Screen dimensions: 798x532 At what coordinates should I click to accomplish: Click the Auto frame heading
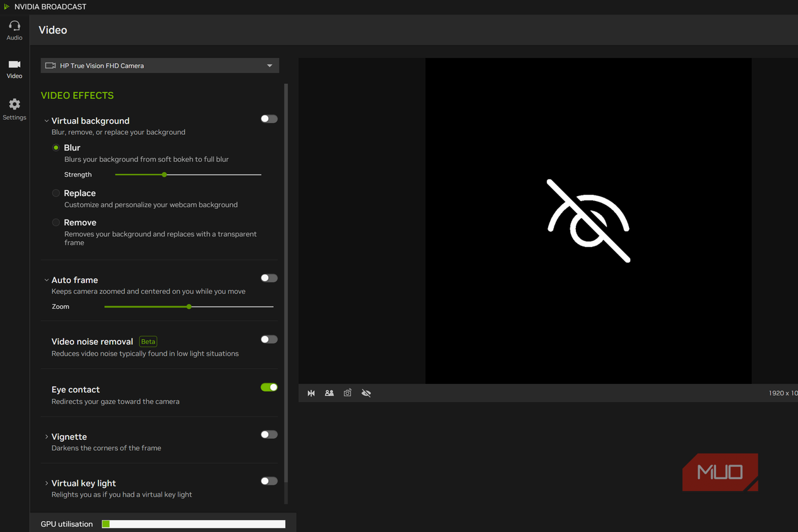tap(74, 280)
